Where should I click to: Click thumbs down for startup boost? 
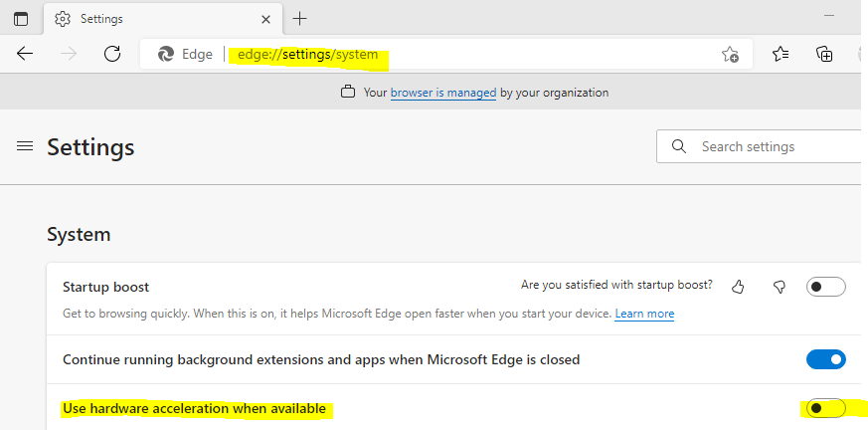tap(779, 287)
